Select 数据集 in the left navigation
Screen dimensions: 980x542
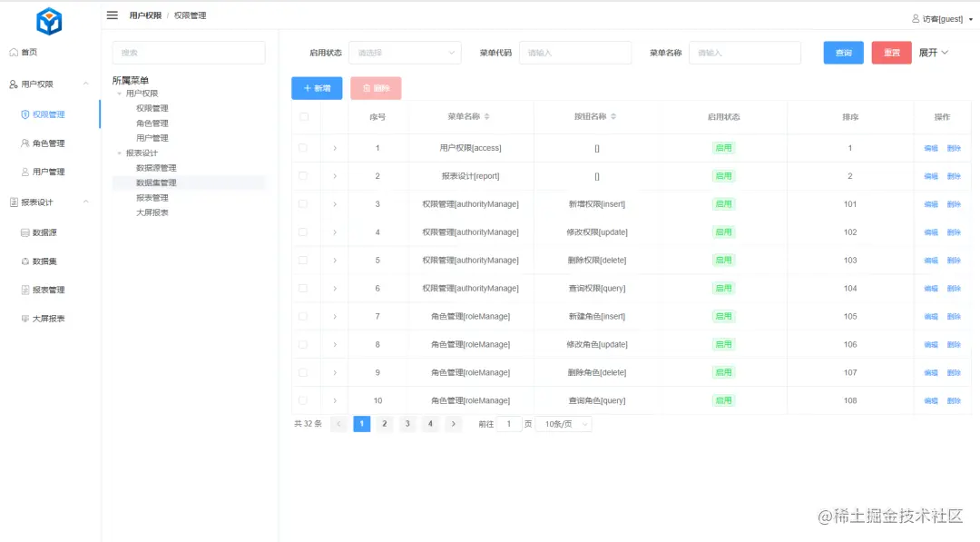(45, 261)
